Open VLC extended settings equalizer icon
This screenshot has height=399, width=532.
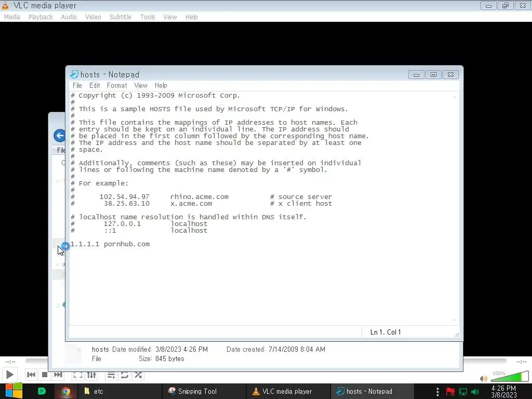pyautogui.click(x=91, y=375)
